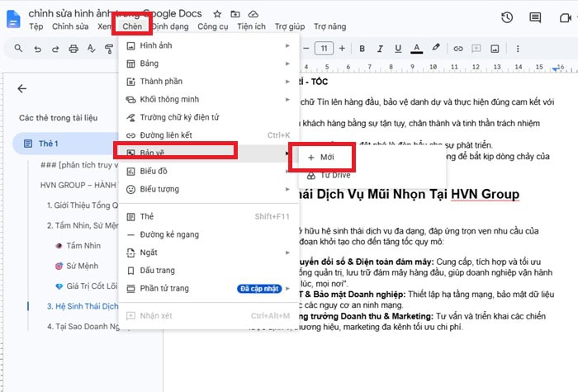Star this document

click(217, 14)
